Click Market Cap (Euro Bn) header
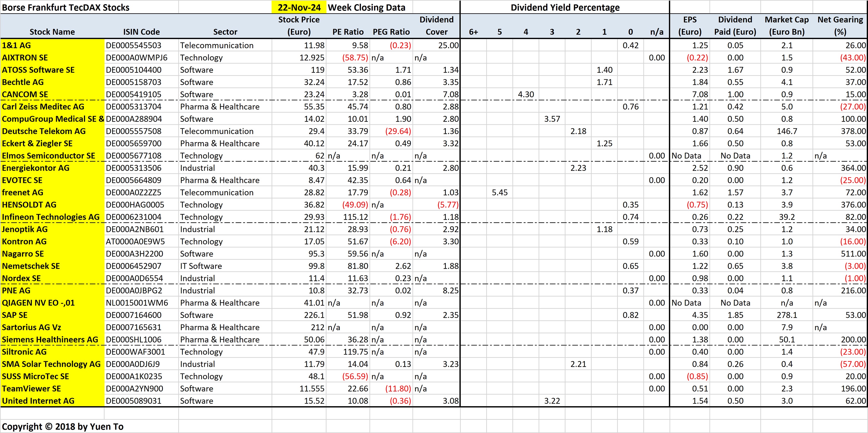This screenshot has height=433, width=868. coord(787,25)
